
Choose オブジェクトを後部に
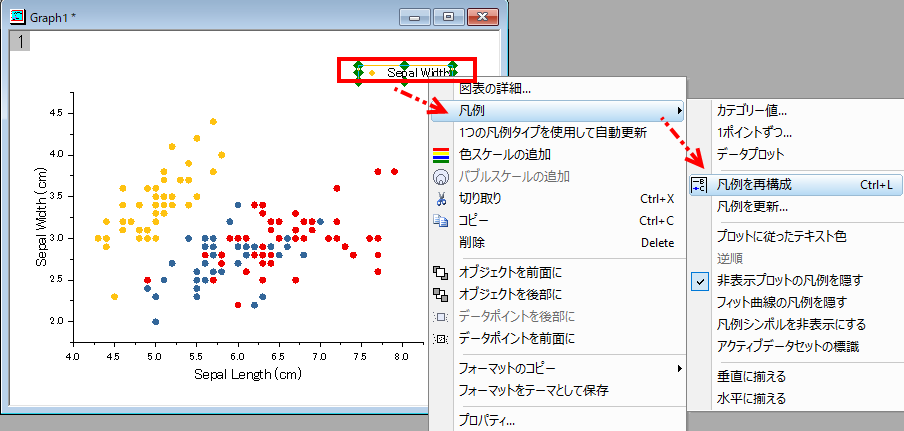click(510, 294)
